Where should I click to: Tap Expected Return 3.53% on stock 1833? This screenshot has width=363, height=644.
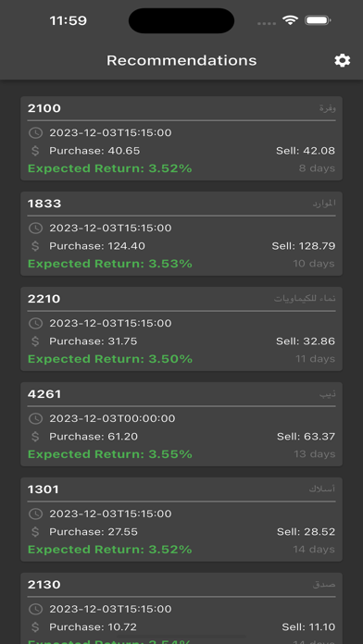coord(110,264)
